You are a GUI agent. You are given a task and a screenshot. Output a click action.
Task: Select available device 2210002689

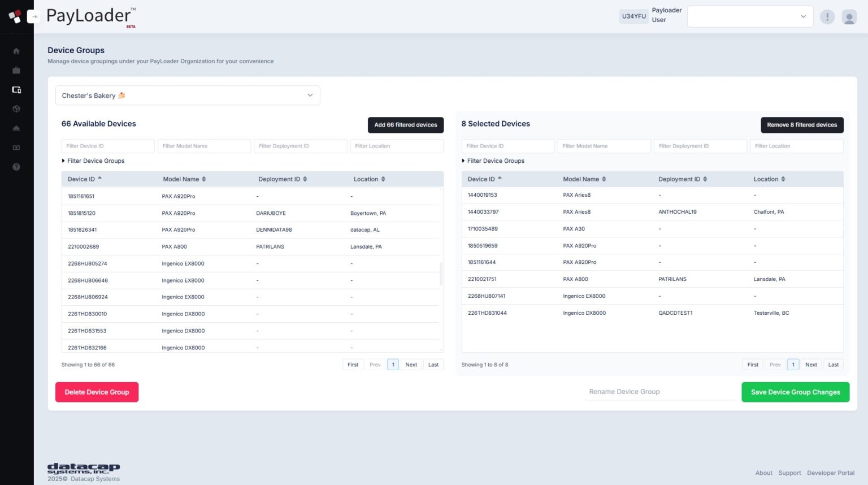coord(250,247)
